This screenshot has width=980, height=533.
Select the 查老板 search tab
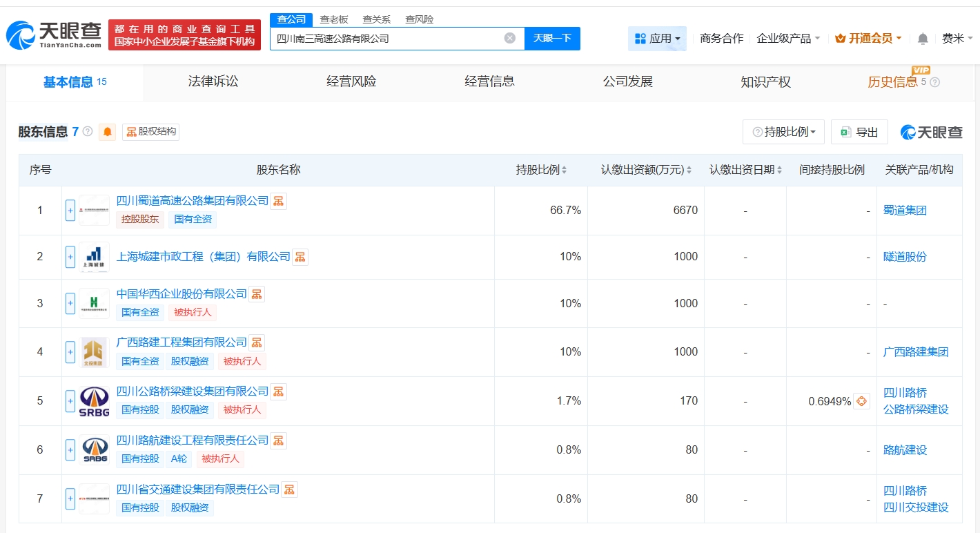pyautogui.click(x=334, y=19)
